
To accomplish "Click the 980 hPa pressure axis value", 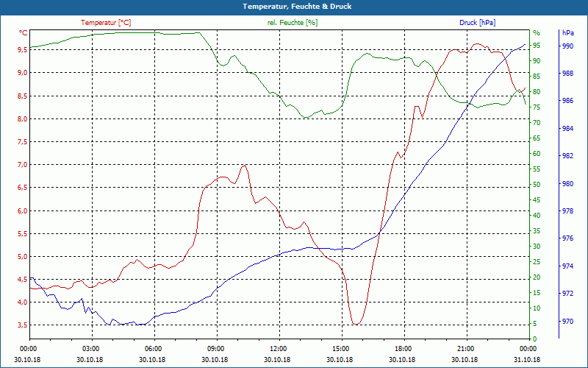I will click(x=567, y=183).
